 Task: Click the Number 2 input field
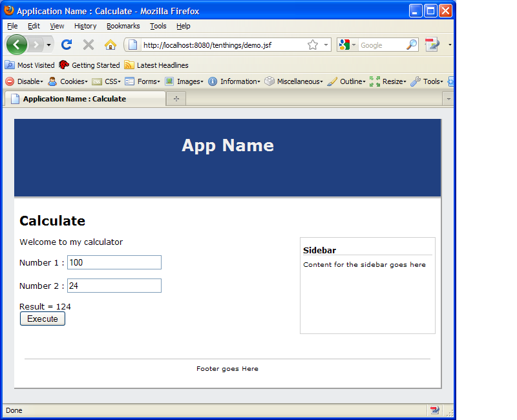click(114, 286)
